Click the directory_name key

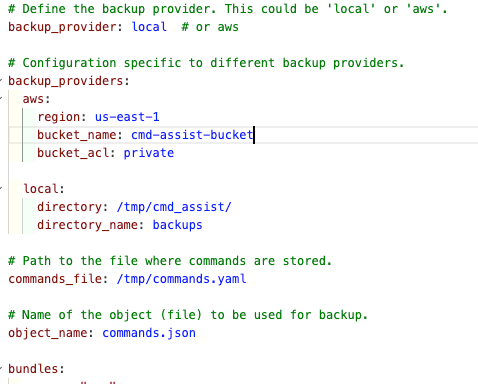[87, 225]
